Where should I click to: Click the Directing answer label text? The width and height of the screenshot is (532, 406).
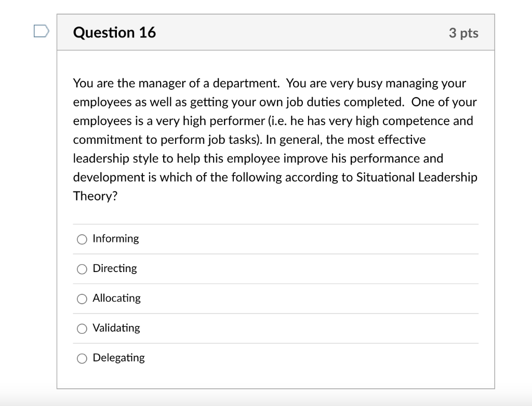[114, 268]
